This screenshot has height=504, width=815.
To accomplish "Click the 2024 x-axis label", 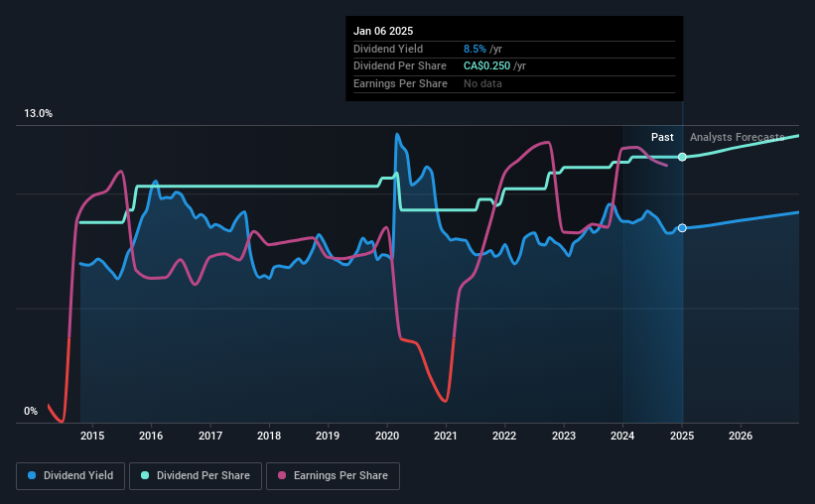I will 622,436.
